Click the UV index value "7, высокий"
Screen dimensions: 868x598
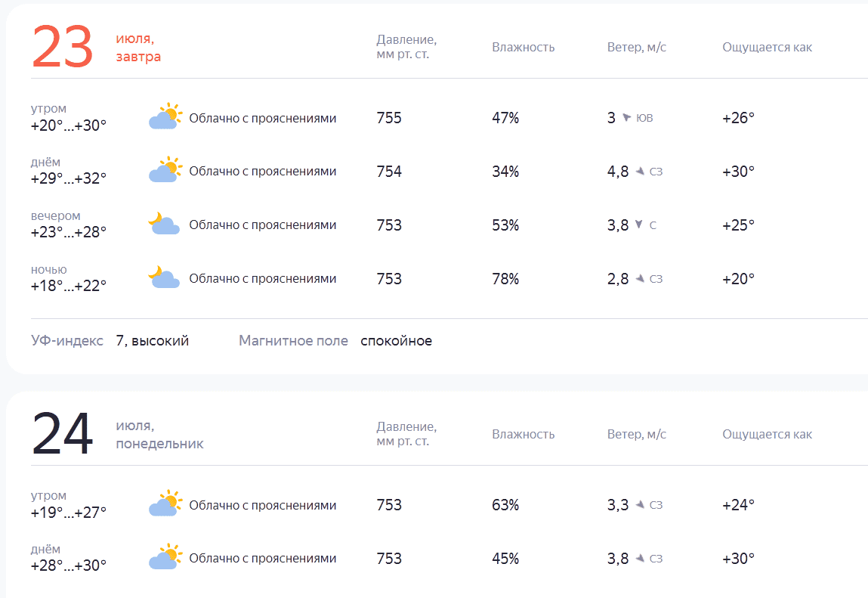click(152, 341)
